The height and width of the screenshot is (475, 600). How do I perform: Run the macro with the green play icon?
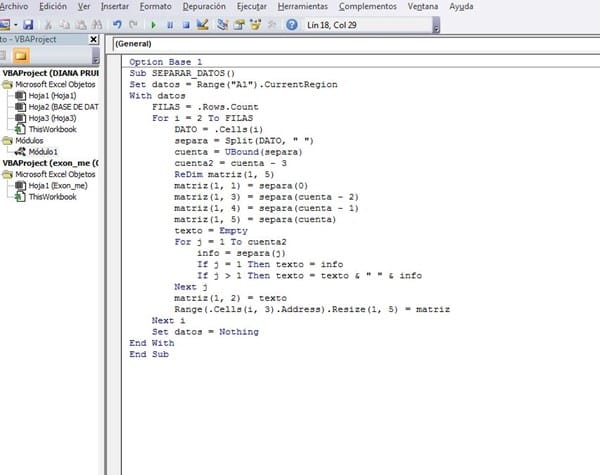pyautogui.click(x=153, y=23)
